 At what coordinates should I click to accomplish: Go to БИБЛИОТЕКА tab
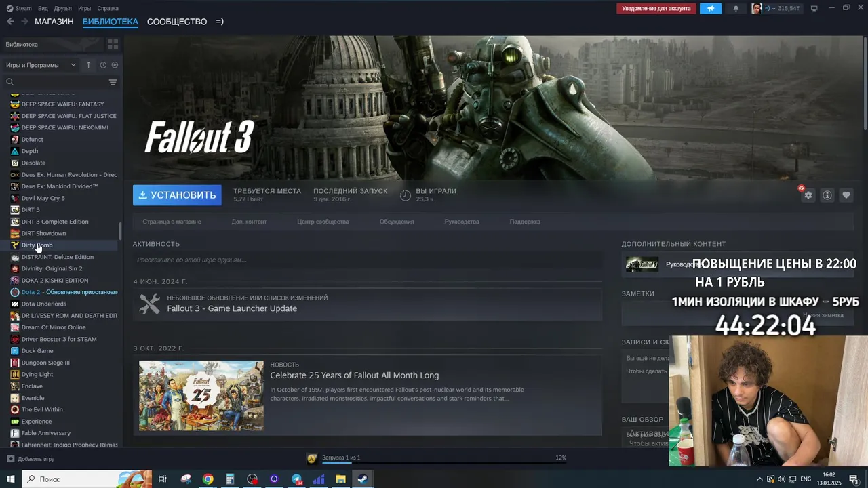point(111,22)
